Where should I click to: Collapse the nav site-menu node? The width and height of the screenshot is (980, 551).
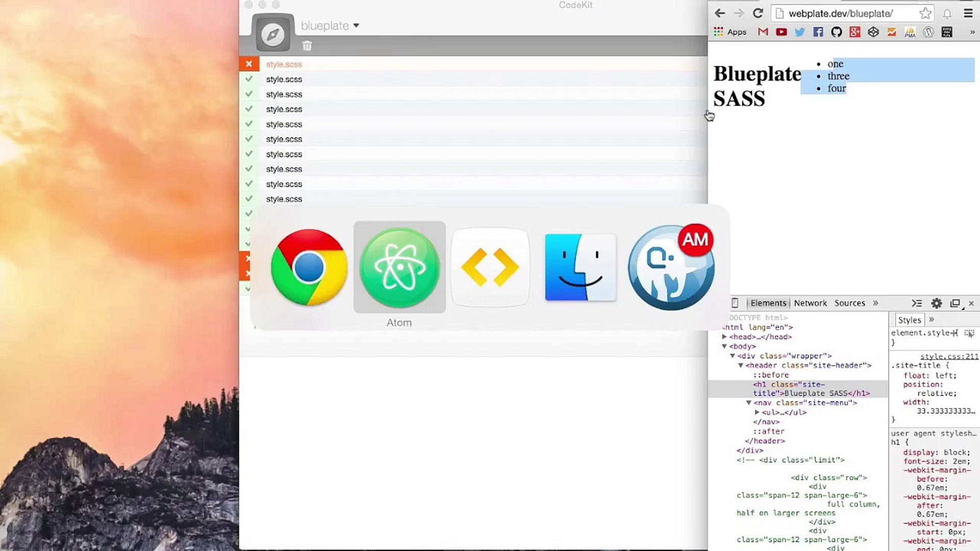click(x=749, y=403)
